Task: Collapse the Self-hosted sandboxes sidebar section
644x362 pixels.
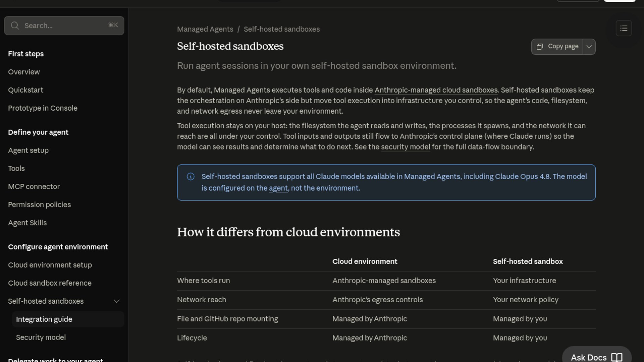Action: [x=116, y=301]
